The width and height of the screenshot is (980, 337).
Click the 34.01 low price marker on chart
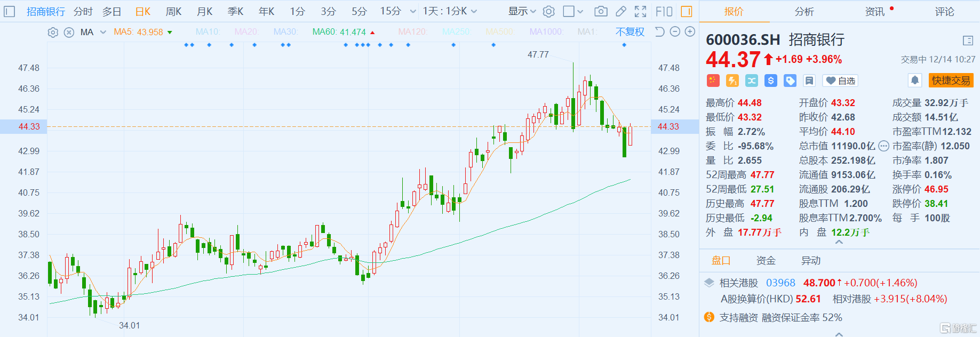(129, 325)
